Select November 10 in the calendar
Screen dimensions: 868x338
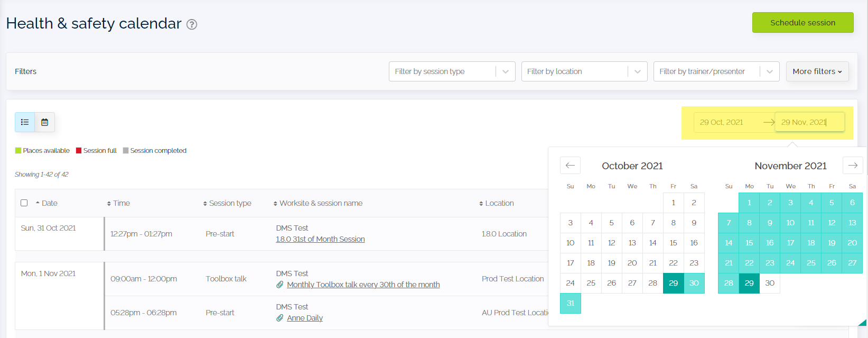tap(790, 223)
